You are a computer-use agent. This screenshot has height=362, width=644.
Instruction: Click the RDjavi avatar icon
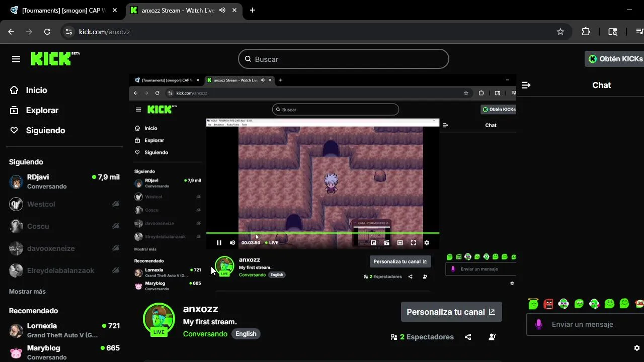[x=16, y=182]
